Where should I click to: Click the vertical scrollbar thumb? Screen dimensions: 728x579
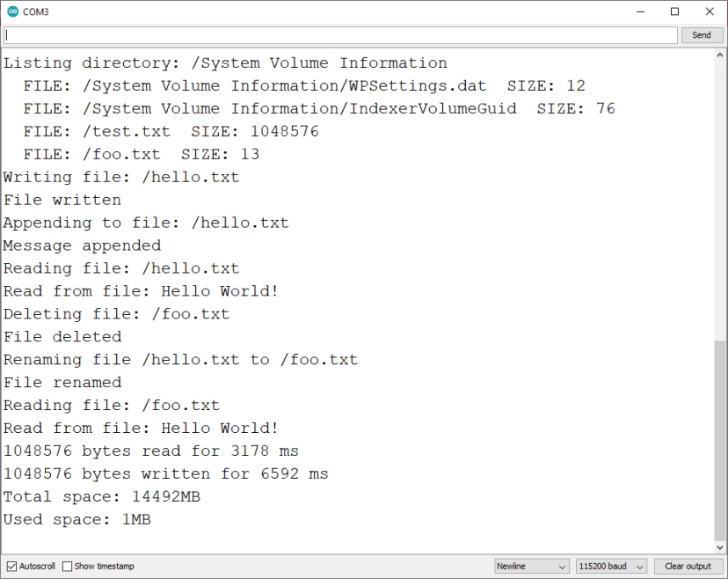point(721,440)
